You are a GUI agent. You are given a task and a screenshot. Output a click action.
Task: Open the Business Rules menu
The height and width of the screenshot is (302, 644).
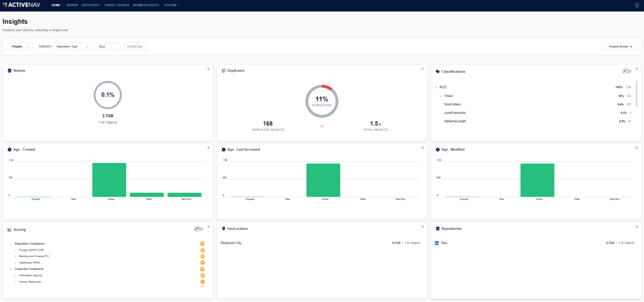(x=147, y=5)
